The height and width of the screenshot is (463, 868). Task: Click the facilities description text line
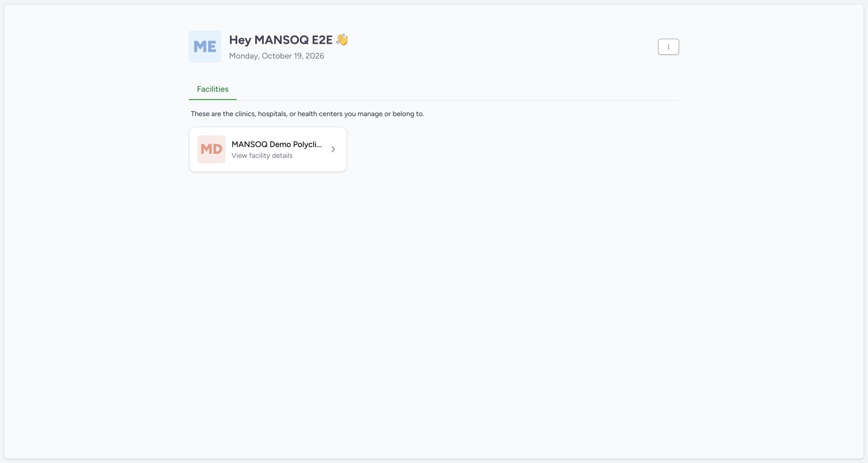(x=307, y=114)
